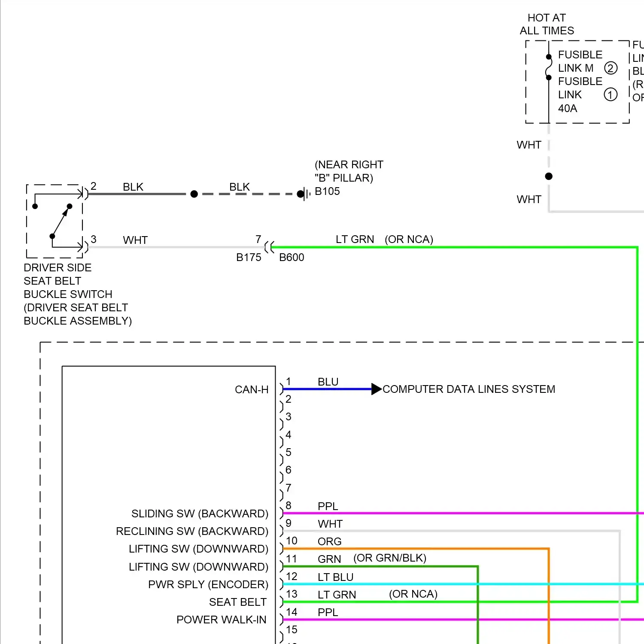Click module connector pin number 6
The width and height of the screenshot is (644, 644).
click(289, 470)
